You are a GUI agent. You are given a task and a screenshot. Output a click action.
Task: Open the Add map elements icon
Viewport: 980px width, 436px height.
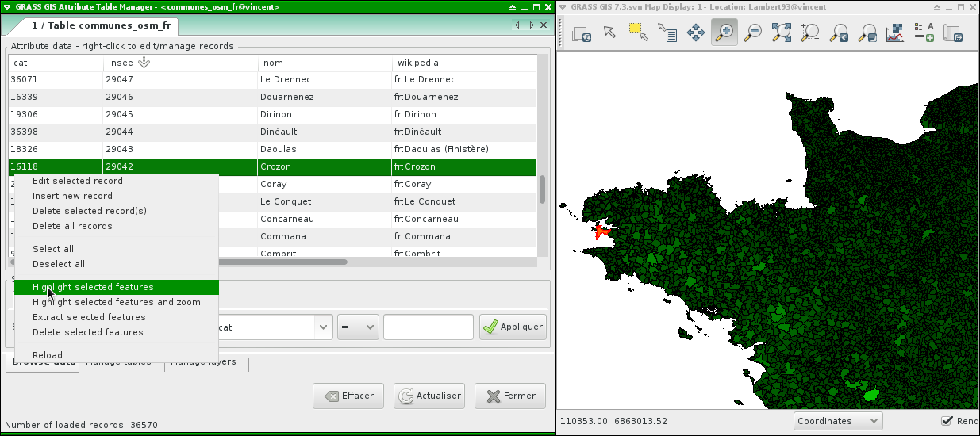[924, 33]
